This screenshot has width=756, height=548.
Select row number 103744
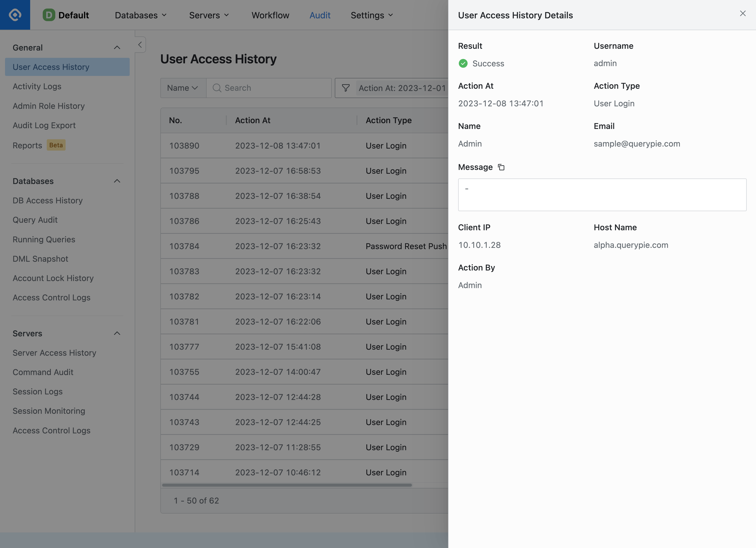click(x=304, y=397)
